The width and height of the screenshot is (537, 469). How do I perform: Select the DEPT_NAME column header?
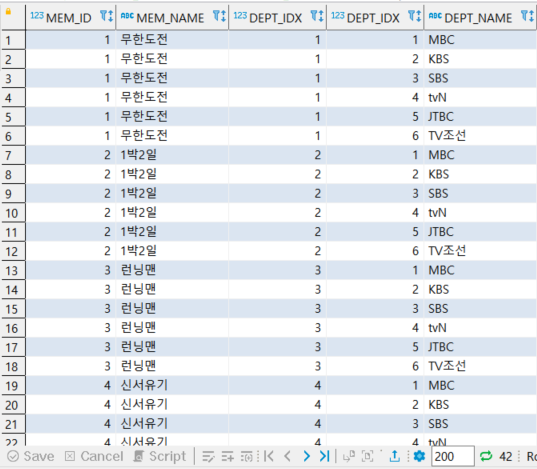(x=480, y=16)
